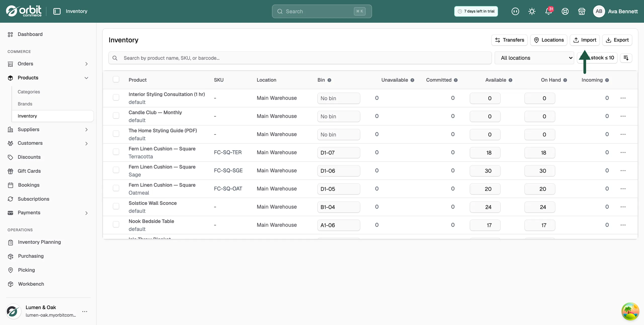The height and width of the screenshot is (325, 644).
Task: Open the Transfers button
Action: click(x=509, y=40)
